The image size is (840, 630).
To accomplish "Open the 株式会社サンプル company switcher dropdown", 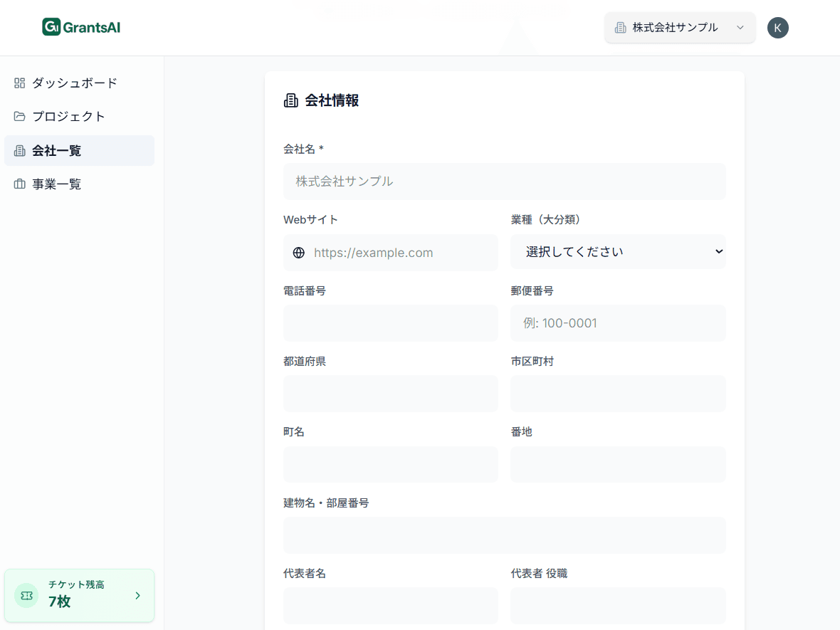I will coord(679,28).
